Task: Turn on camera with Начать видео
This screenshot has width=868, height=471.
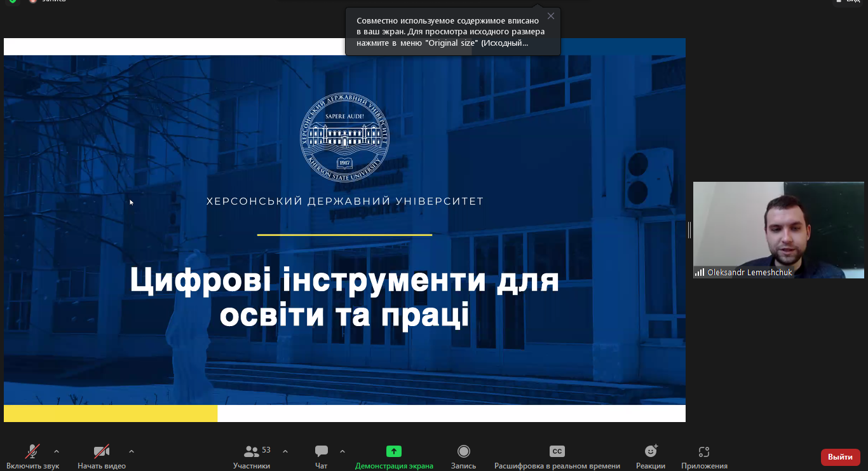Action: click(102, 456)
